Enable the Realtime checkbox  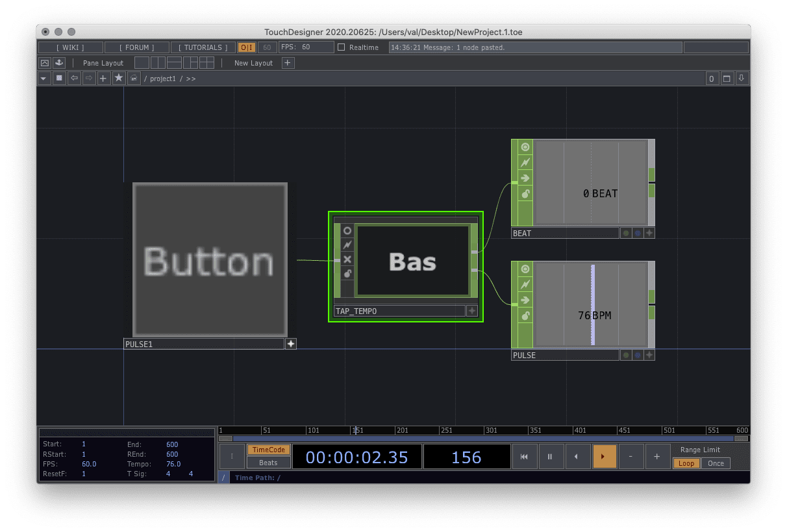pyautogui.click(x=342, y=47)
